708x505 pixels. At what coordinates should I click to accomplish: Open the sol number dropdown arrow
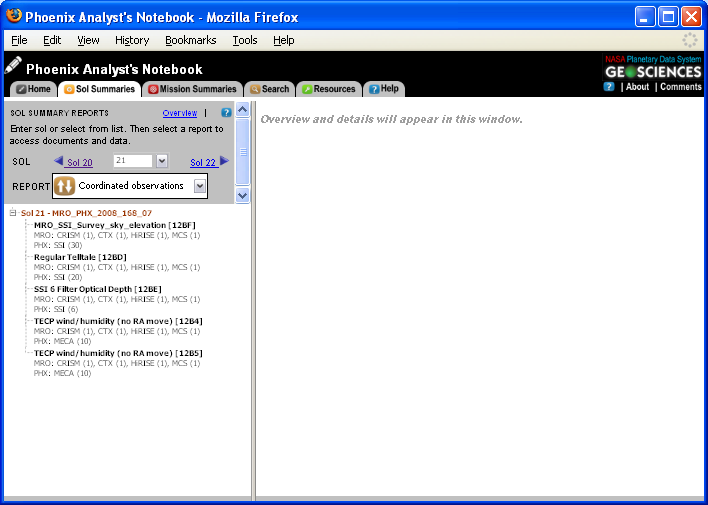click(x=162, y=161)
